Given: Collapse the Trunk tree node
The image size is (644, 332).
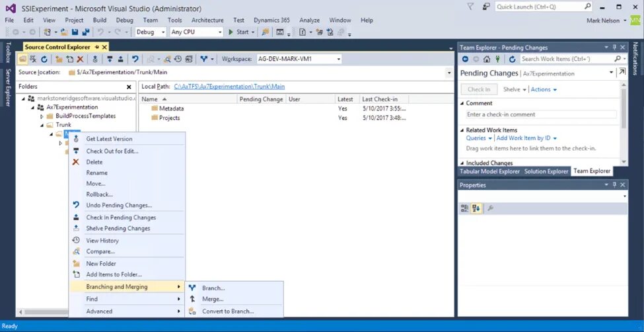Looking at the screenshot, I should (x=42, y=125).
